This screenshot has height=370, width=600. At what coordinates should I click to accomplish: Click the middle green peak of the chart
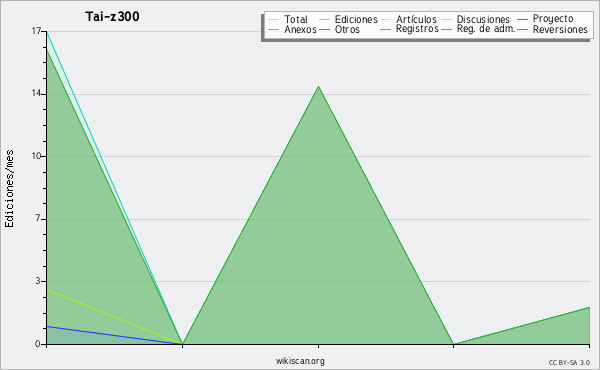point(318,87)
